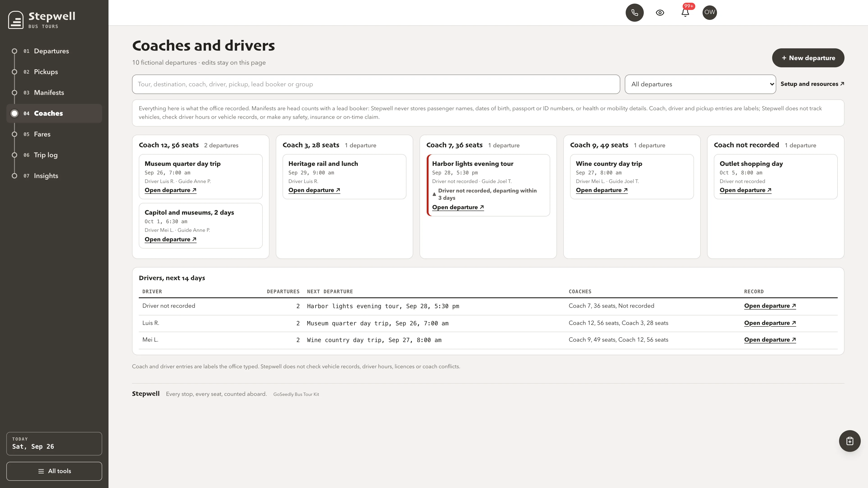This screenshot has width=868, height=488.
Task: Select Coaches in the sidebar
Action: pos(54,113)
